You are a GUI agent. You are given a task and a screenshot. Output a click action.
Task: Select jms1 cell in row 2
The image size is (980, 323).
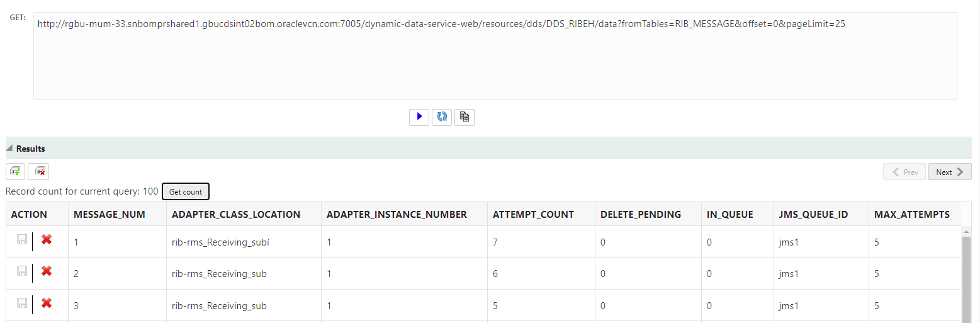click(x=821, y=273)
